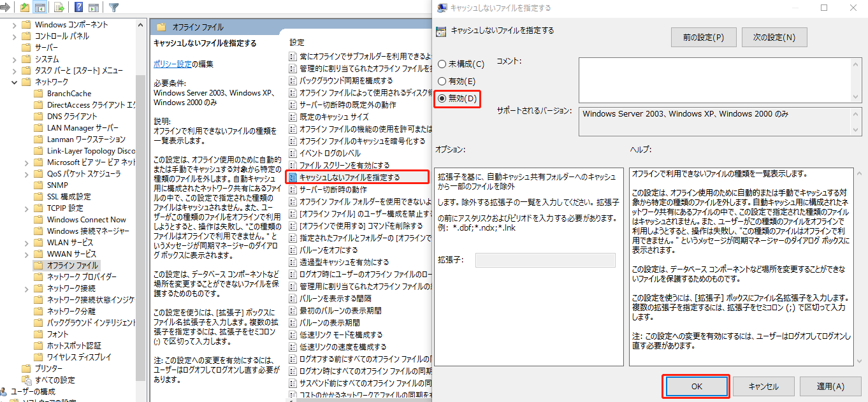Click folder icon in オフライン ファイル pane header

[161, 27]
